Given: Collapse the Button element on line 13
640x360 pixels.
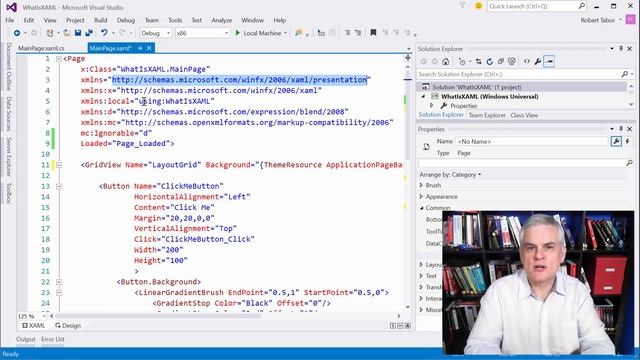Looking at the screenshot, I should [59, 186].
